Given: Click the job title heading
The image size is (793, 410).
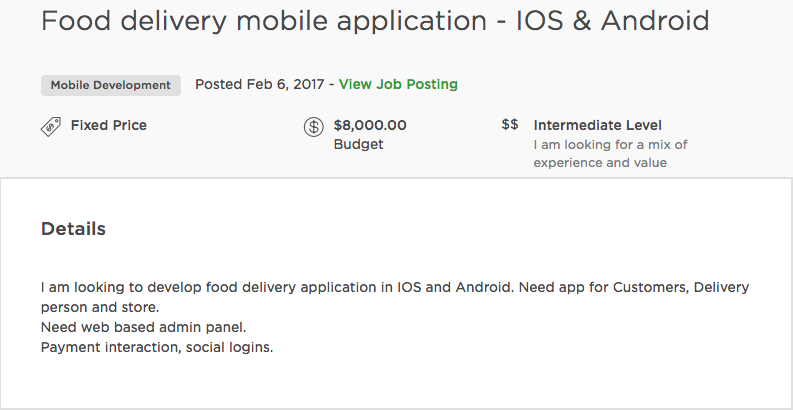Looking at the screenshot, I should pyautogui.click(x=375, y=20).
